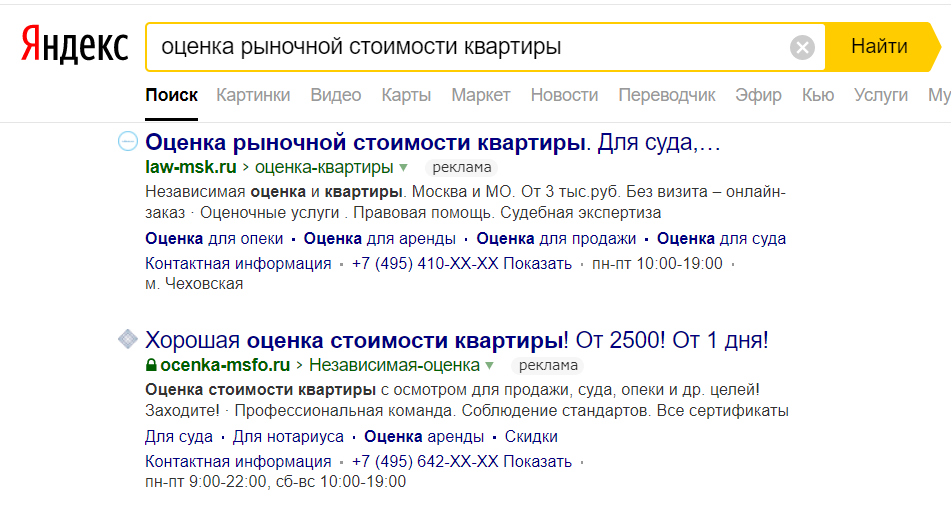Open the 'Оценка для опеки' sitelink

214,238
